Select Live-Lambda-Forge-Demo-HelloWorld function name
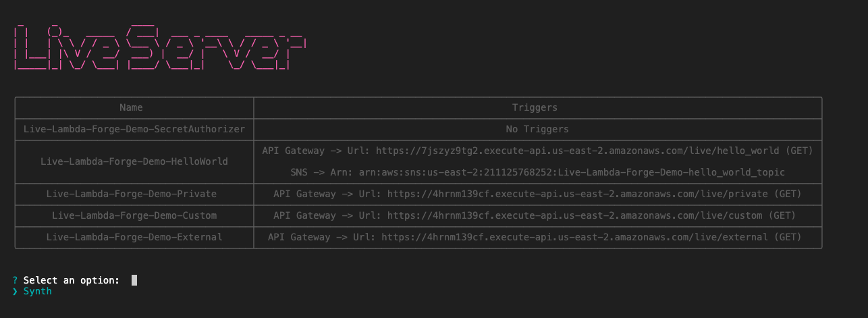Image resolution: width=868 pixels, height=318 pixels. [134, 161]
